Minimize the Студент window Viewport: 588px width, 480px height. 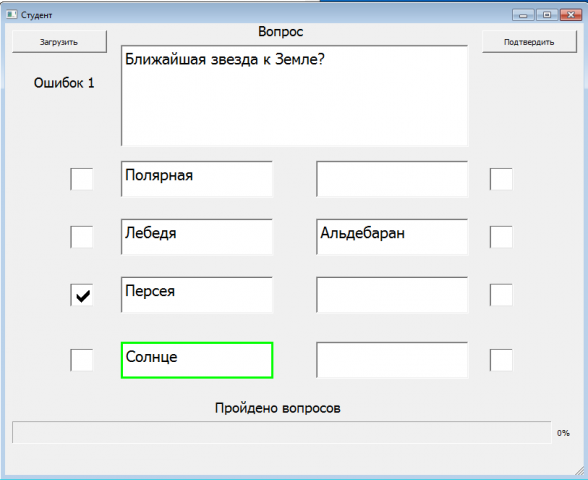[x=523, y=15]
